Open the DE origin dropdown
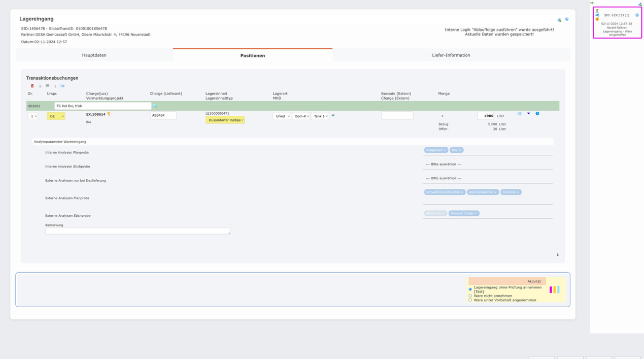 pyautogui.click(x=56, y=116)
